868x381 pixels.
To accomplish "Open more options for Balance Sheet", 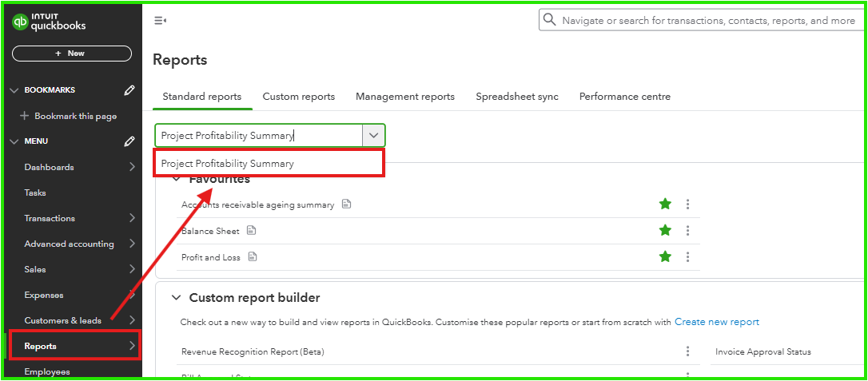I will click(x=687, y=231).
